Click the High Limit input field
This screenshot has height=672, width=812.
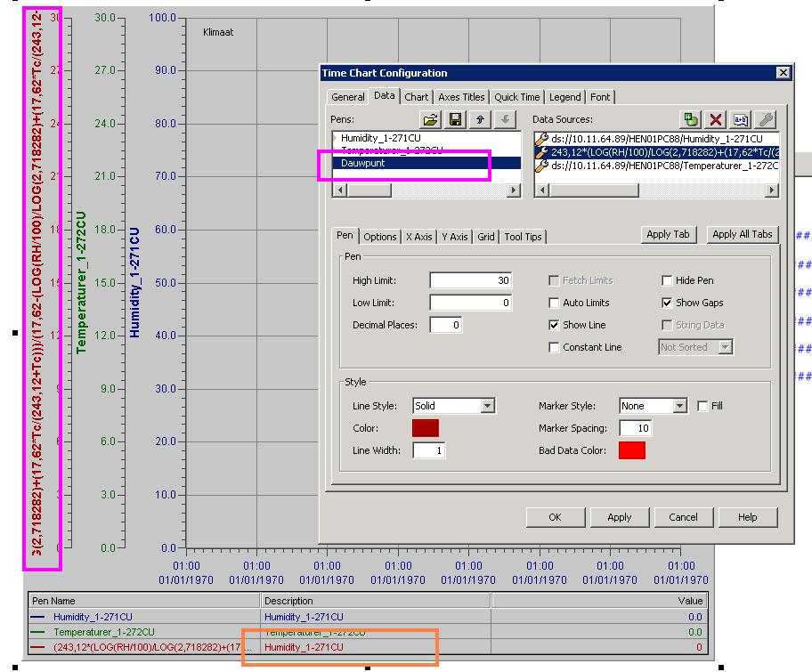pyautogui.click(x=470, y=280)
